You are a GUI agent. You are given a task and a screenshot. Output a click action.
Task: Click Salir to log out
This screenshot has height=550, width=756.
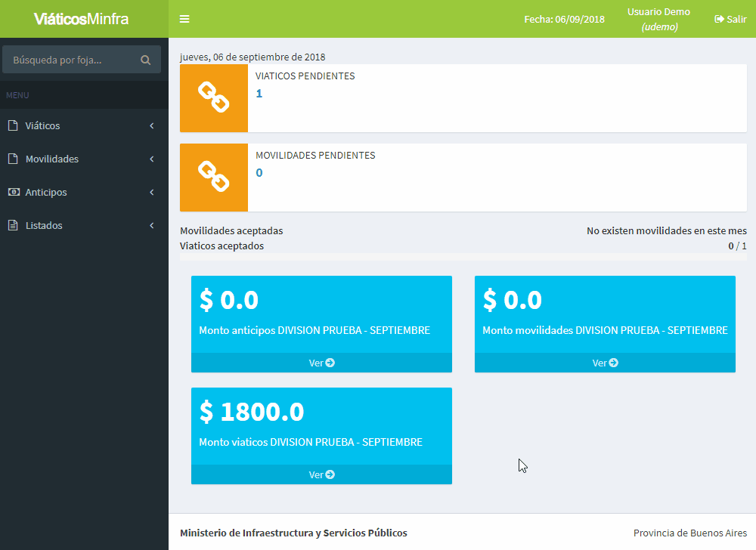point(730,19)
